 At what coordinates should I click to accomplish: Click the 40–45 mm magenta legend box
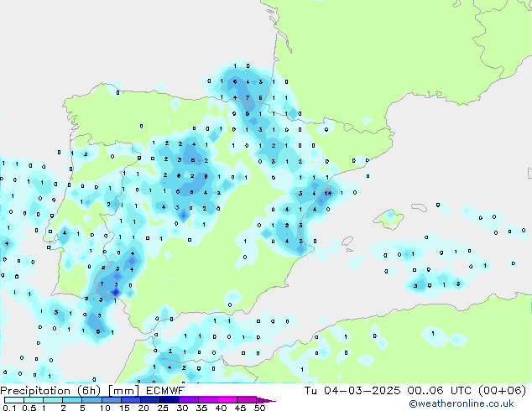pyautogui.click(x=227, y=400)
